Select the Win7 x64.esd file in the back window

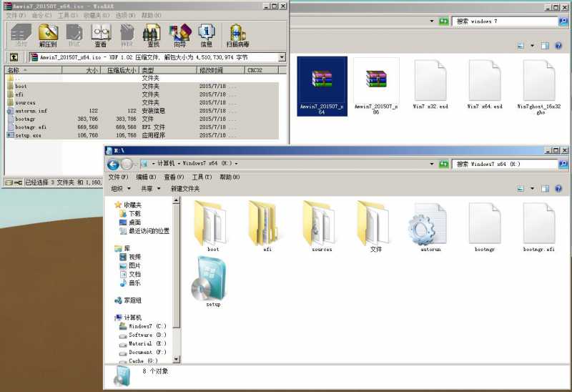(x=485, y=84)
